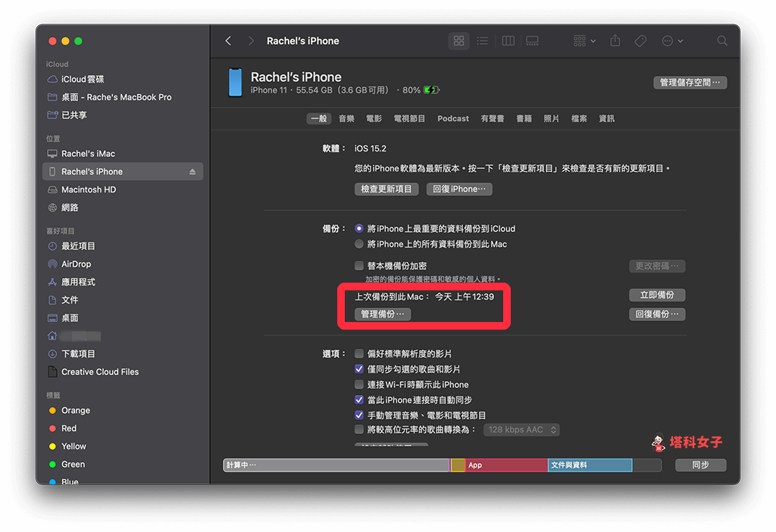This screenshot has height=532, width=776.
Task: Switch to the 檔案 tab
Action: coord(579,119)
